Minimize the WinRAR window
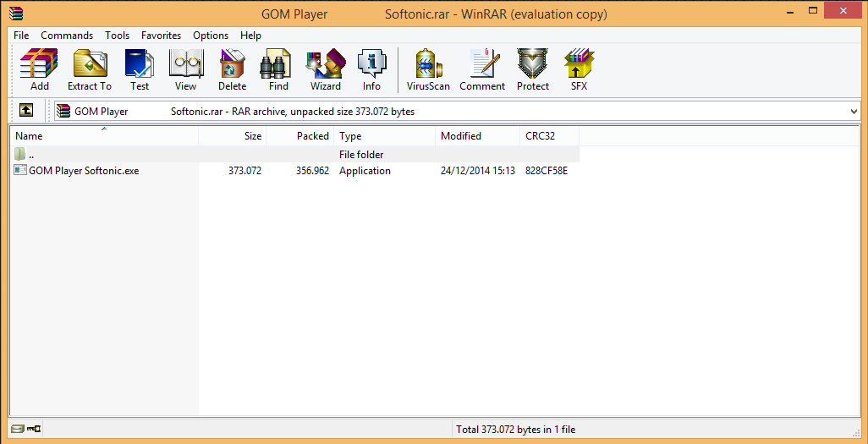Screen dimensions: 868x444 (x=788, y=10)
